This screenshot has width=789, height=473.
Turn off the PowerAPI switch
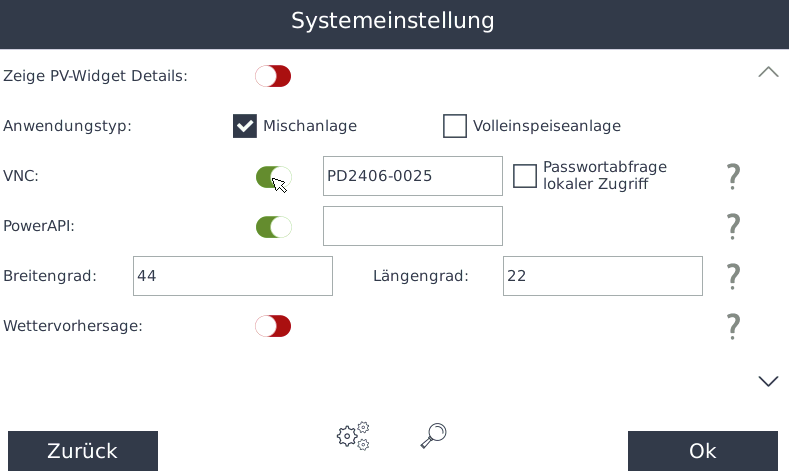[x=273, y=227]
